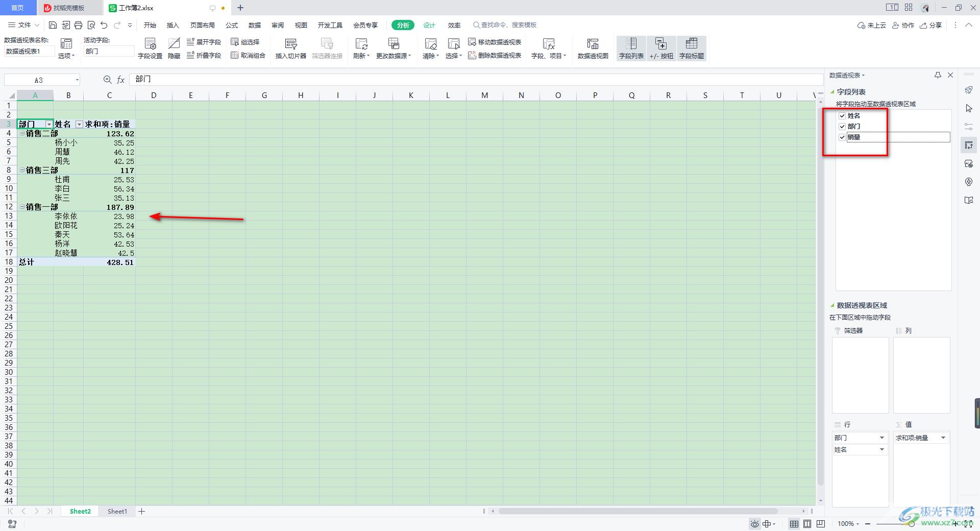Switch to the 插入 ribbon tab
Viewport: 980px width, 531px height.
coord(173,25)
